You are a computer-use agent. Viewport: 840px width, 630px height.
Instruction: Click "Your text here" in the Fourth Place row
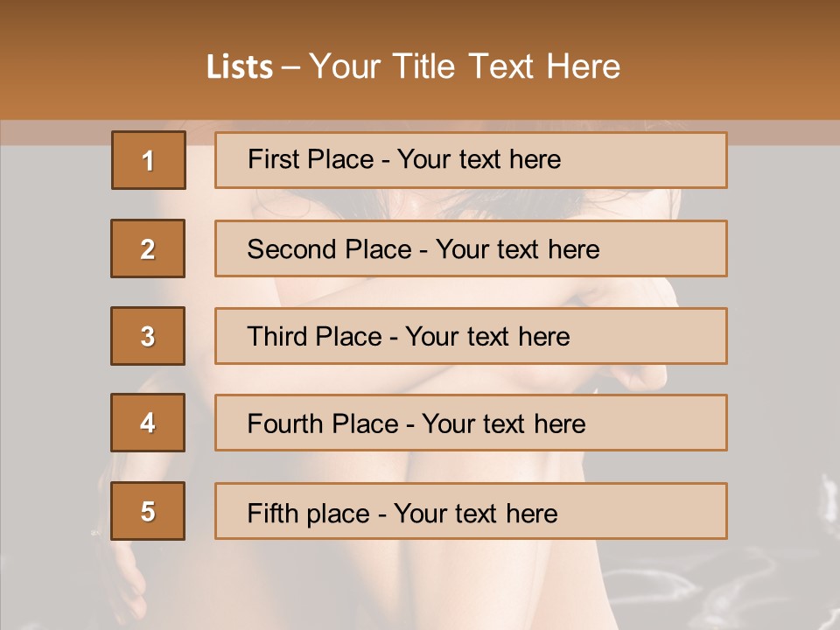503,424
